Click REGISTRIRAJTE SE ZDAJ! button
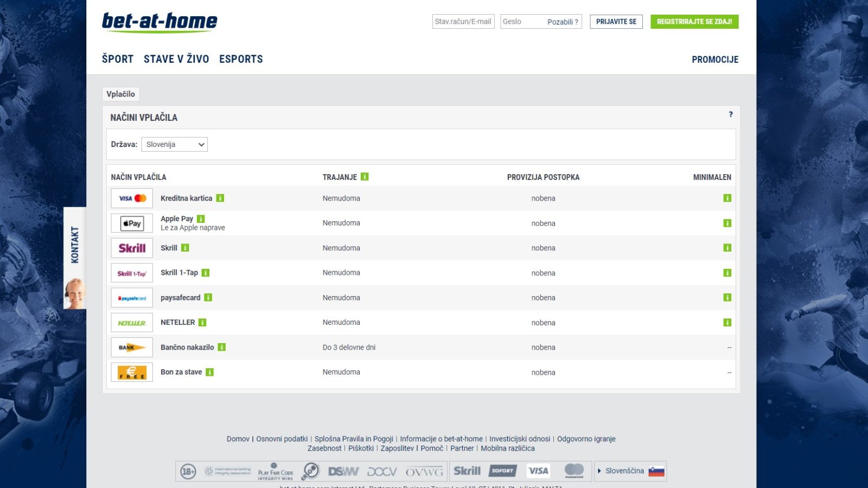The height and width of the screenshot is (488, 868). 694,22
